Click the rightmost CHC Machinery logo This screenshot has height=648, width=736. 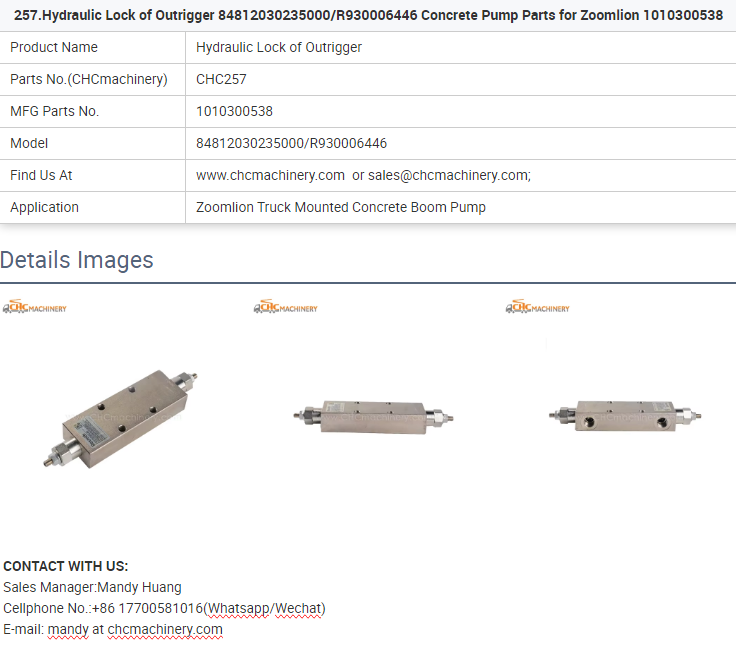[x=537, y=306]
